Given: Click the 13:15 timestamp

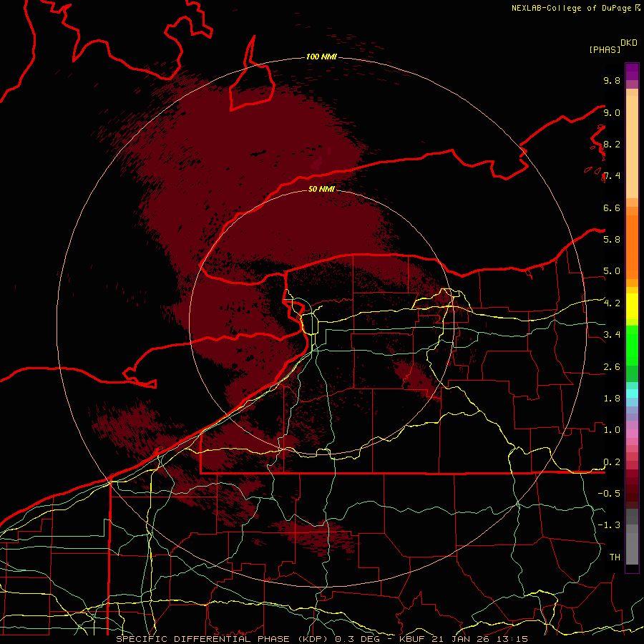Looking at the screenshot, I should point(512,639).
